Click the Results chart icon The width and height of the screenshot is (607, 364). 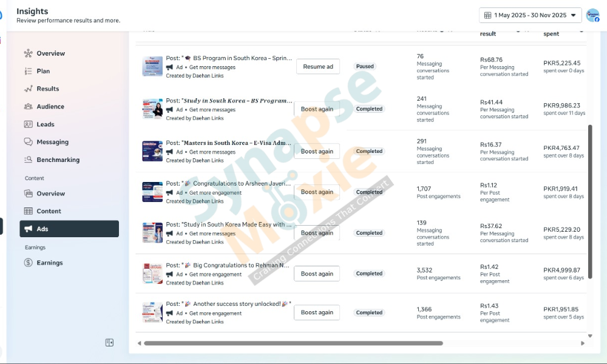[28, 89]
